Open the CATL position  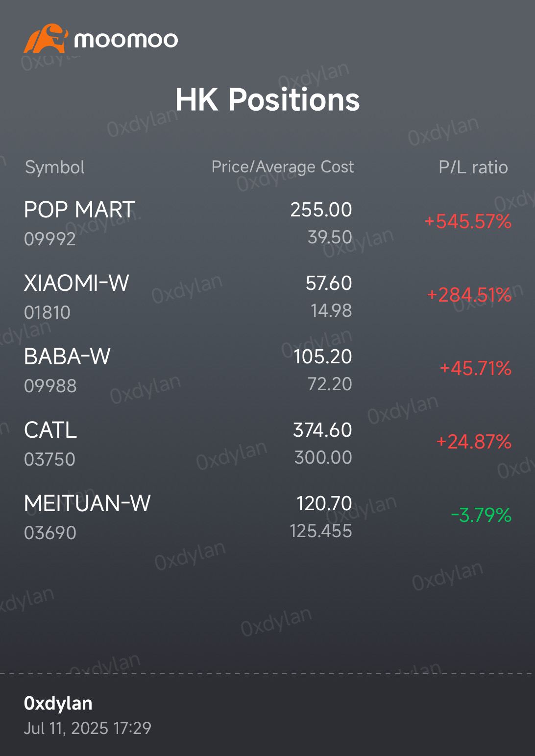coord(267,444)
